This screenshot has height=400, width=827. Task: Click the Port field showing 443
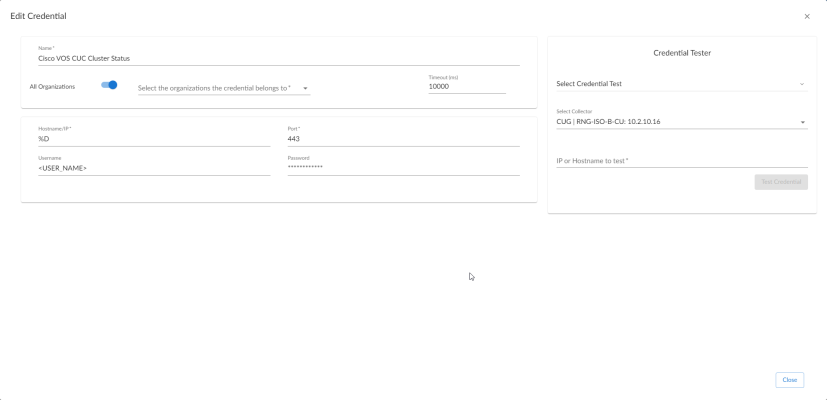pyautogui.click(x=403, y=139)
